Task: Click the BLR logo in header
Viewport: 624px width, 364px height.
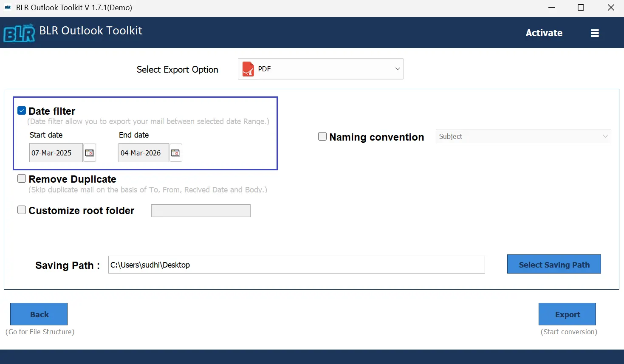Action: [x=19, y=33]
